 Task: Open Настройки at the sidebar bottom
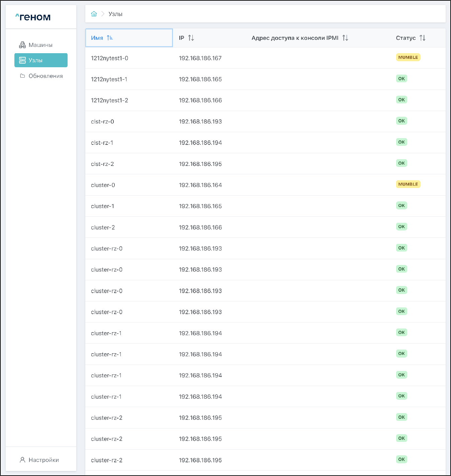(43, 460)
